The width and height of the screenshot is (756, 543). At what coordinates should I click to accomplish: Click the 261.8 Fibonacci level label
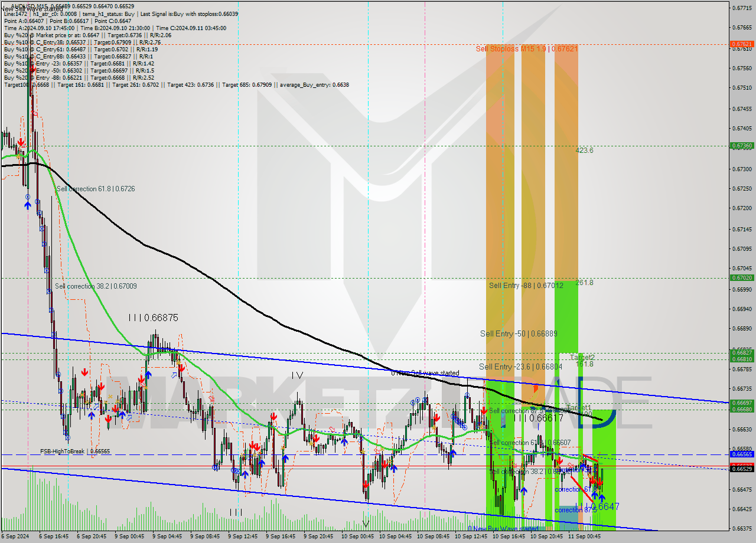tap(584, 283)
